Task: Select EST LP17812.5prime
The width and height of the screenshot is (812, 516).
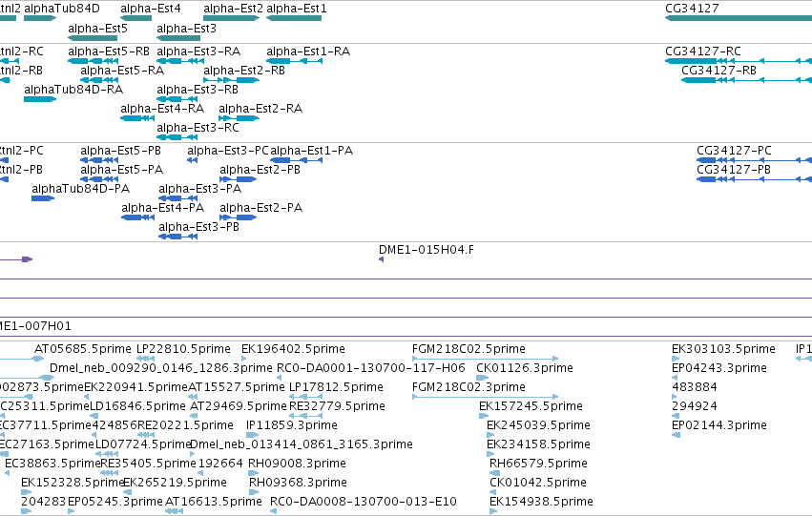Action: point(305,397)
